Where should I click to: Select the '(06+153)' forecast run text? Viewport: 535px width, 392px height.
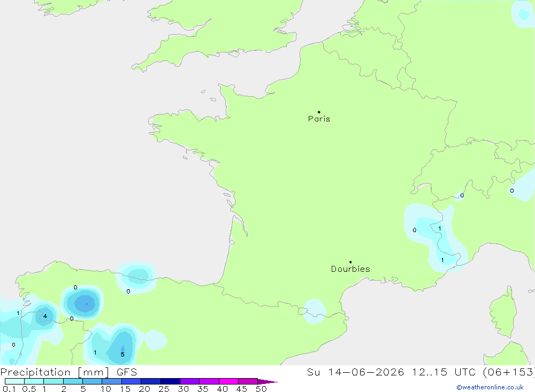tap(509, 372)
